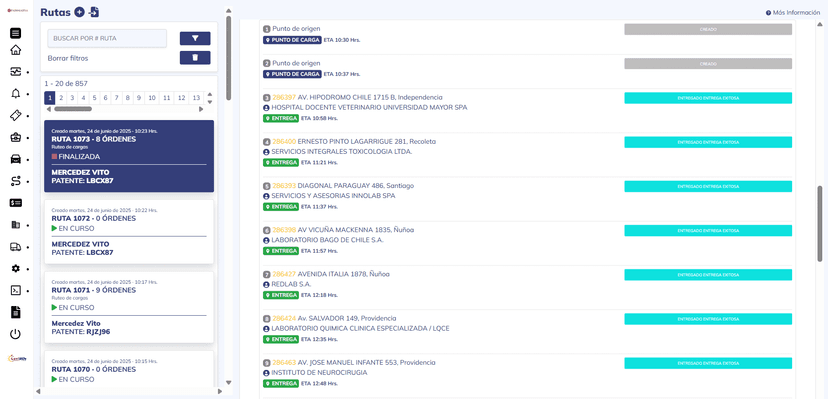Go to page 12 of routes list
The image size is (828, 399).
coord(181,98)
